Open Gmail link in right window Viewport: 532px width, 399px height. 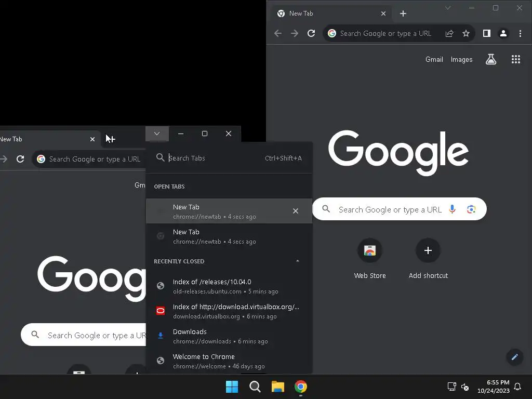point(434,59)
